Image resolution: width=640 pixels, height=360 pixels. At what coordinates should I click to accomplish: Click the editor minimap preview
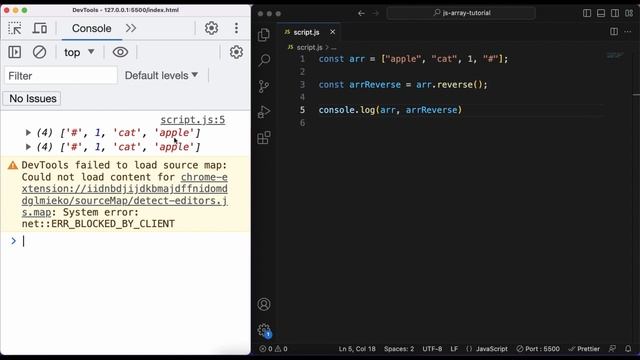615,55
